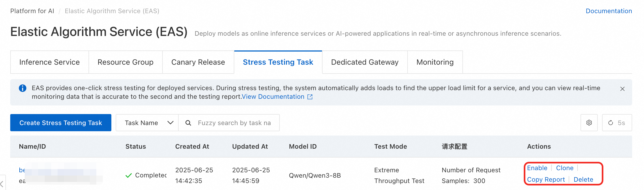This screenshot has width=644, height=190.
Task: Click Enable action for the task
Action: click(x=537, y=168)
